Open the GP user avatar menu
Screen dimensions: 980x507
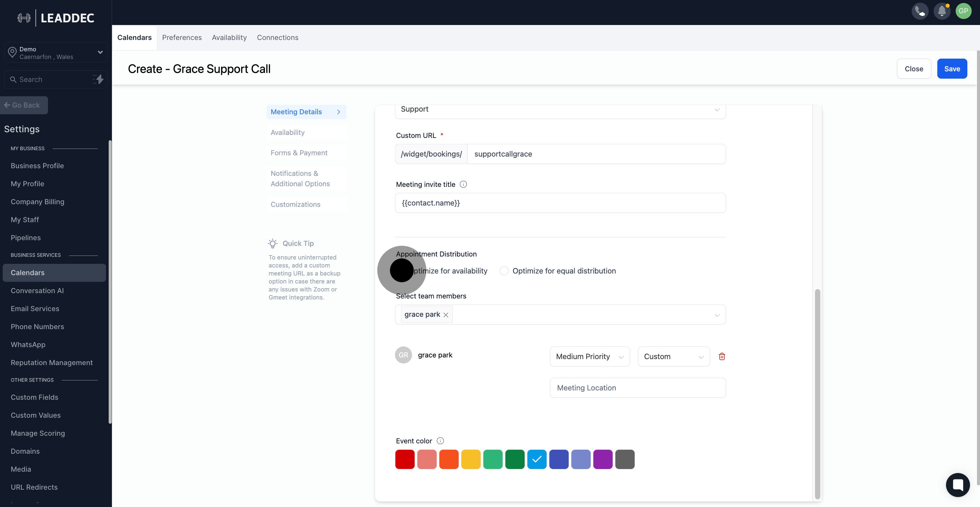click(963, 11)
